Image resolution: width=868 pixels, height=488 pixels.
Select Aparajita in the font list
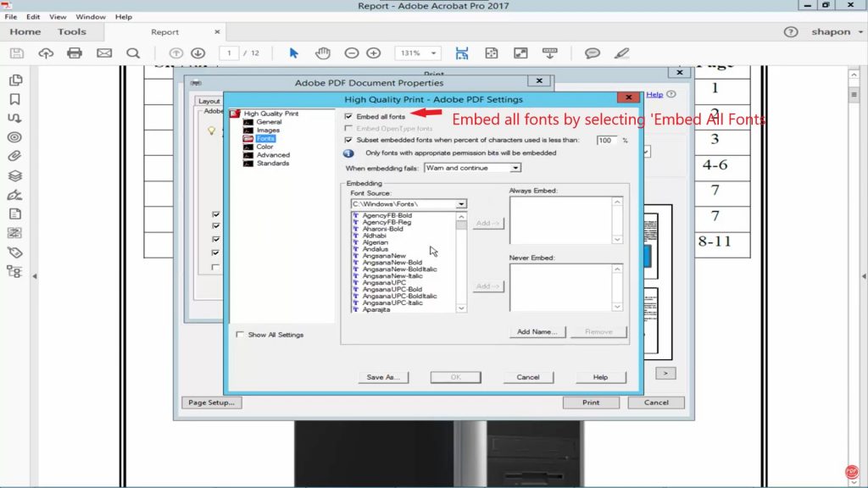[x=376, y=309]
